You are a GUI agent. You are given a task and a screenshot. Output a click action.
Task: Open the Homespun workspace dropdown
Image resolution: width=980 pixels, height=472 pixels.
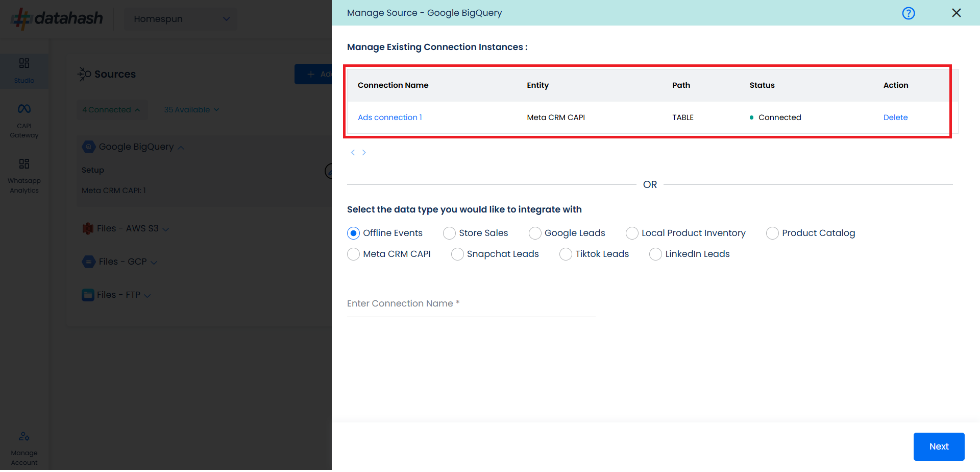(181, 19)
